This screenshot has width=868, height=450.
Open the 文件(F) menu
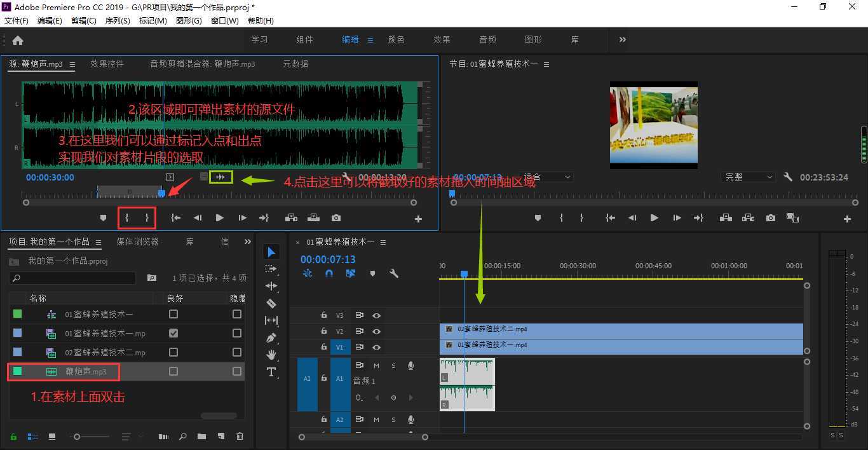[17, 21]
